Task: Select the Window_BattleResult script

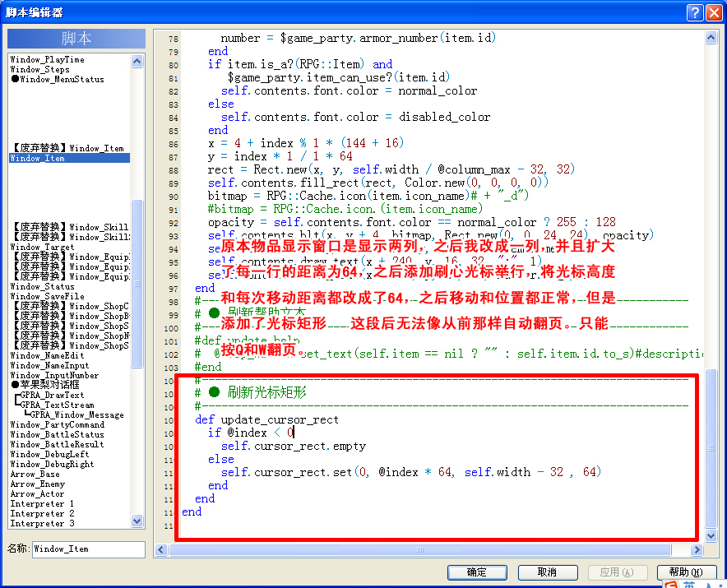Action: tap(57, 444)
